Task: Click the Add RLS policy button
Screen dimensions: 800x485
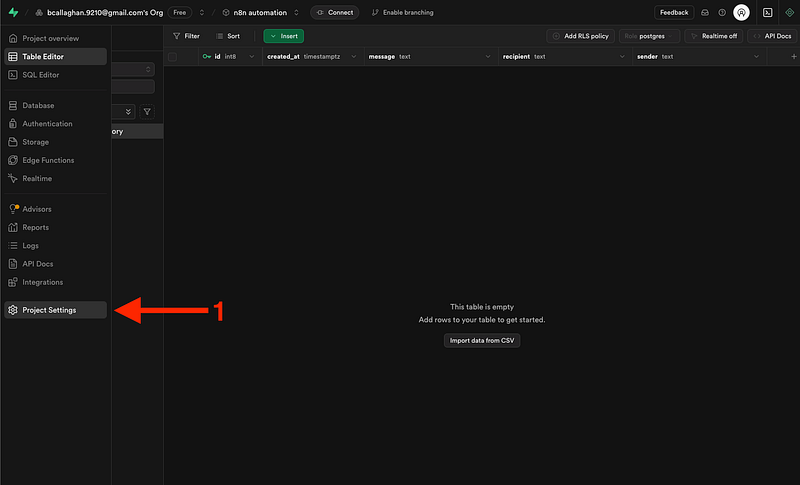Action: (x=580, y=36)
